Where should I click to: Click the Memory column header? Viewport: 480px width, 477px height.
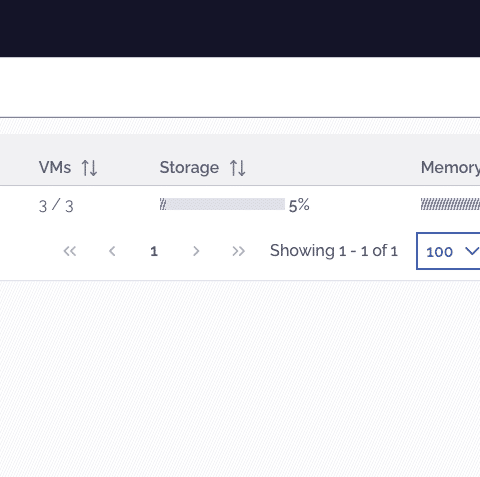(x=450, y=168)
